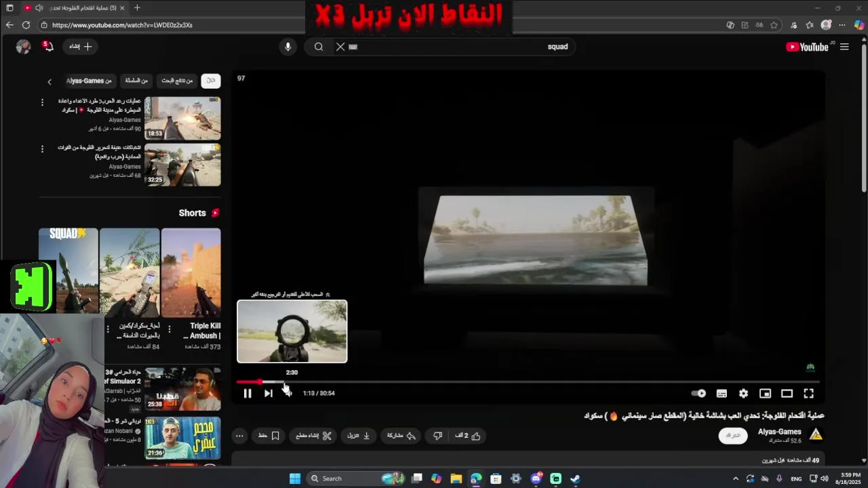
Task: Seek on the red video progress bar
Action: click(528, 382)
